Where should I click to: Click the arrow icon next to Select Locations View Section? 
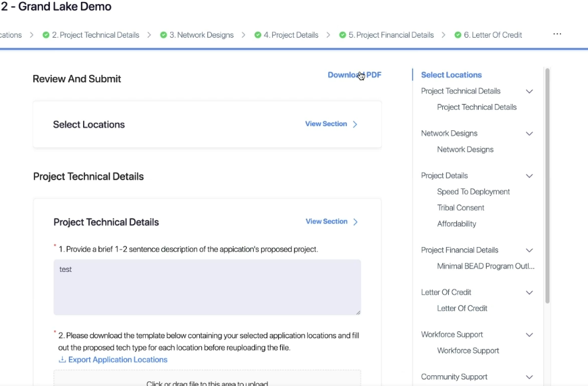click(355, 124)
